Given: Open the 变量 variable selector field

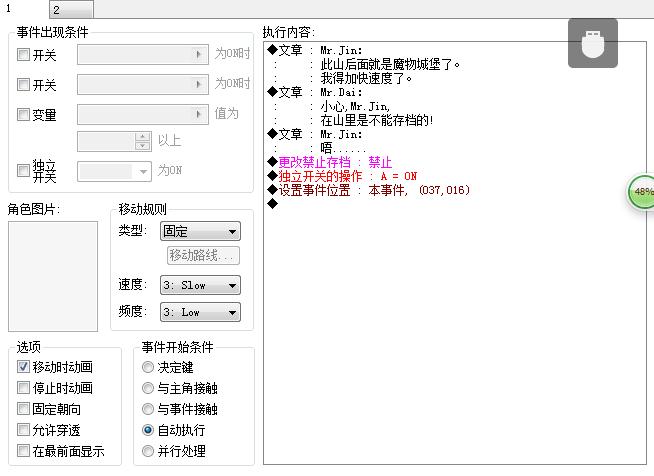Looking at the screenshot, I should click(143, 114).
